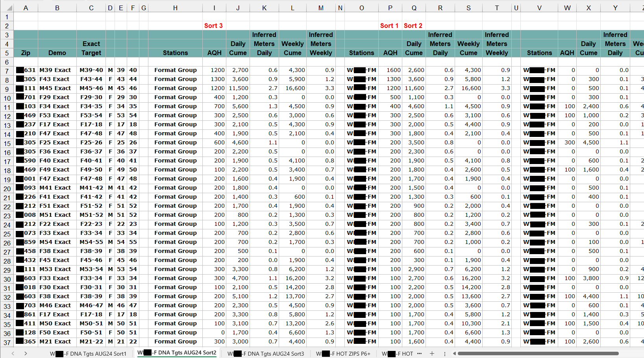Click 'Format Group' cell in row 7
Image resolution: width=644 pixels, height=358 pixels.
pyautogui.click(x=175, y=70)
